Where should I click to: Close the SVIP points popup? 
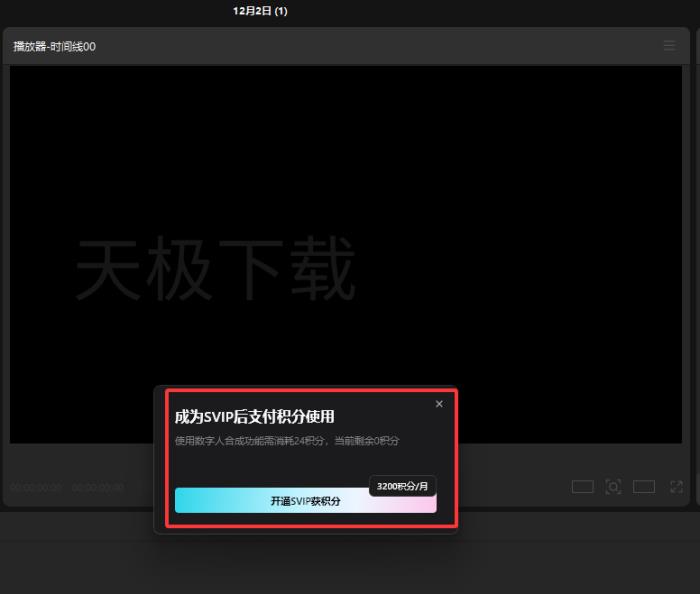click(439, 404)
